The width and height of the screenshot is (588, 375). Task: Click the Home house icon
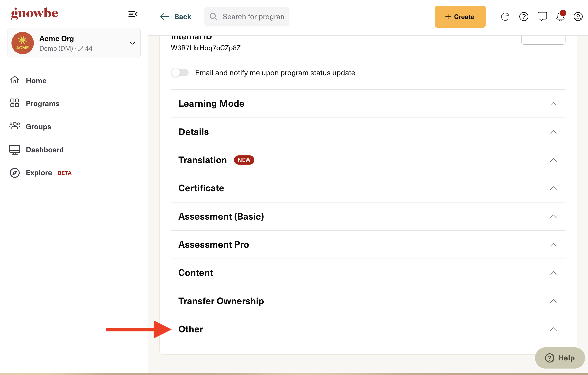[x=15, y=80]
